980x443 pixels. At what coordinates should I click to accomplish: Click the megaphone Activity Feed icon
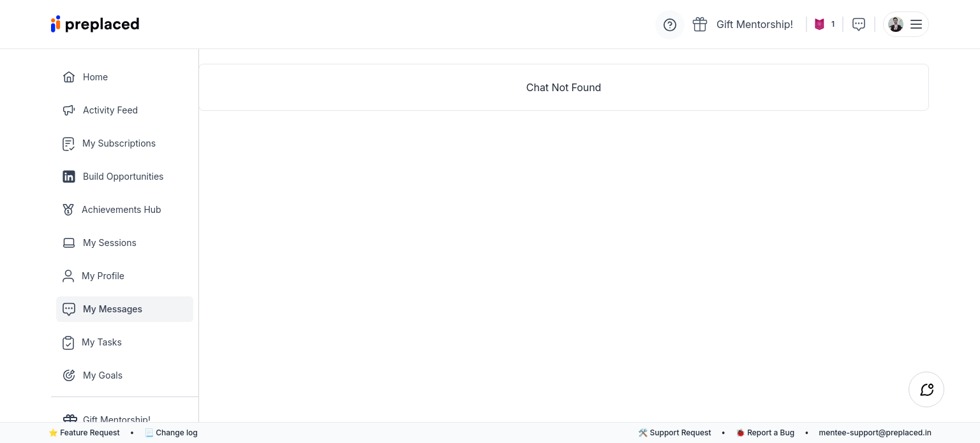[69, 110]
